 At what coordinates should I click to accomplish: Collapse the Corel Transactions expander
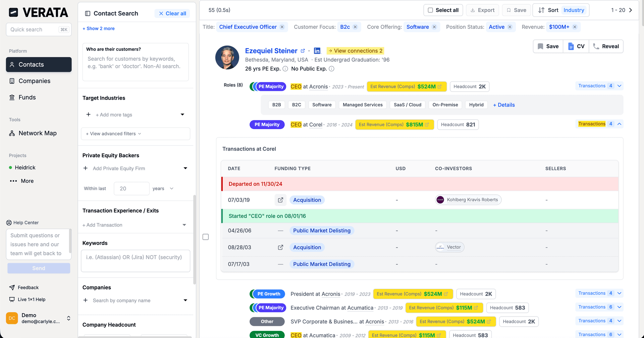point(619,124)
